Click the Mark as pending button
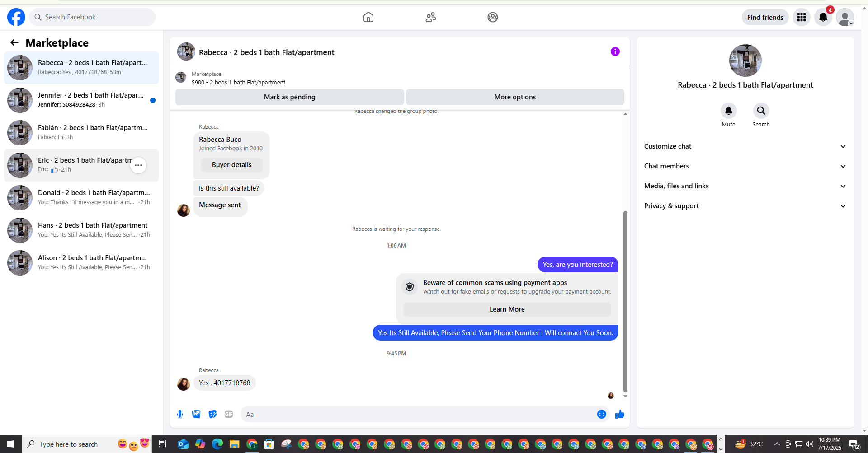868x453 pixels. 290,97
